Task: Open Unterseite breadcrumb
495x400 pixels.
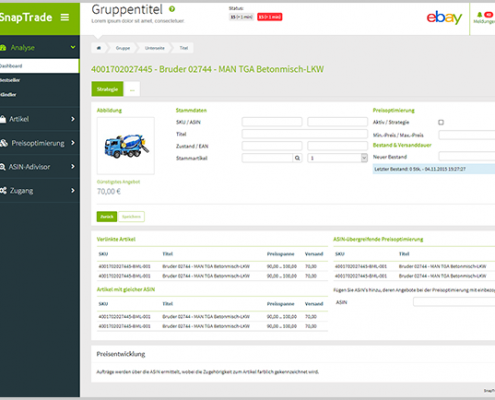Action: [x=154, y=48]
